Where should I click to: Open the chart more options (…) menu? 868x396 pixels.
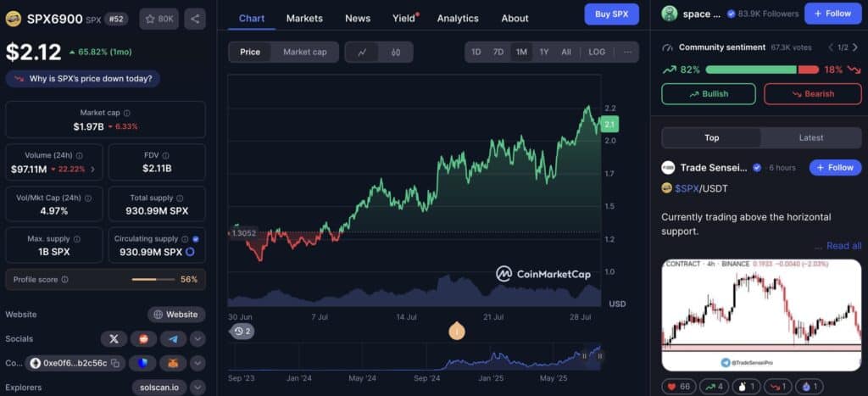click(x=627, y=52)
